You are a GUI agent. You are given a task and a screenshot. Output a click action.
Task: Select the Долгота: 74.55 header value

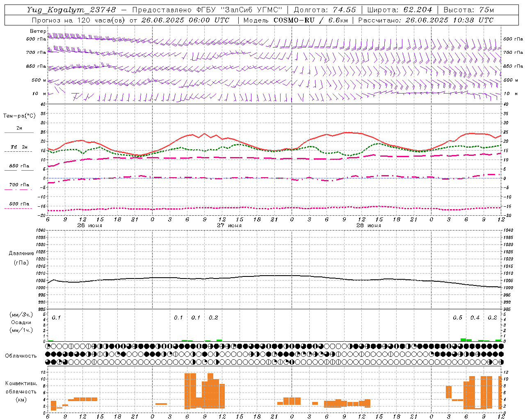click(325, 10)
